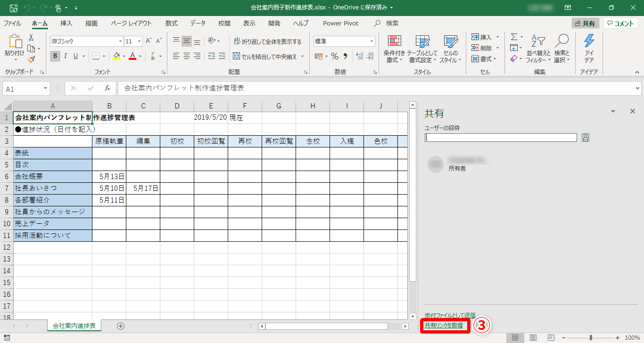Switch to Page Break Preview icon
This screenshot has height=343, width=644.
click(x=551, y=337)
